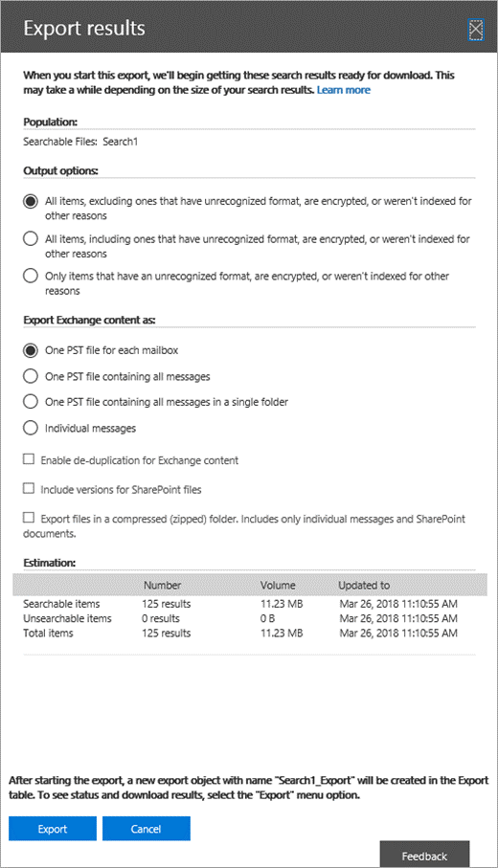Click the Cancel button
The width and height of the screenshot is (498, 868).
[147, 829]
